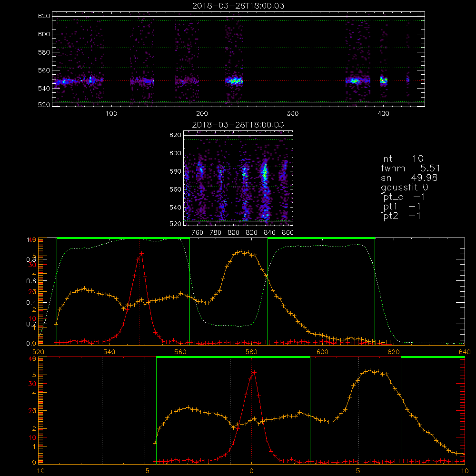The image size is (476, 476).
Task: Click x-axis label 100 on top spectrogram
Action: [x=111, y=114]
